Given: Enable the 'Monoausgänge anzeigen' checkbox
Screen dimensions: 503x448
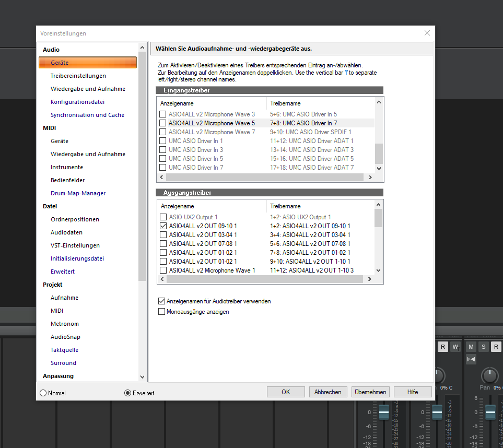Looking at the screenshot, I should click(162, 312).
